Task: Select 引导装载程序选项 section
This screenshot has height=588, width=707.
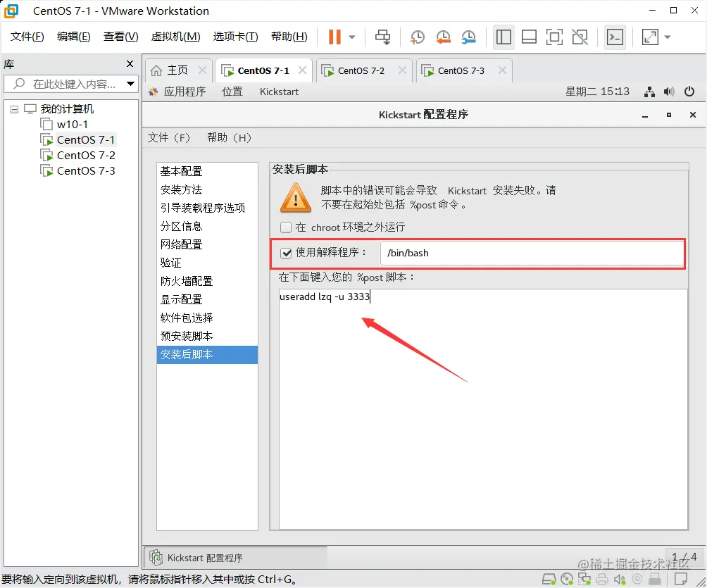Action: 208,208
